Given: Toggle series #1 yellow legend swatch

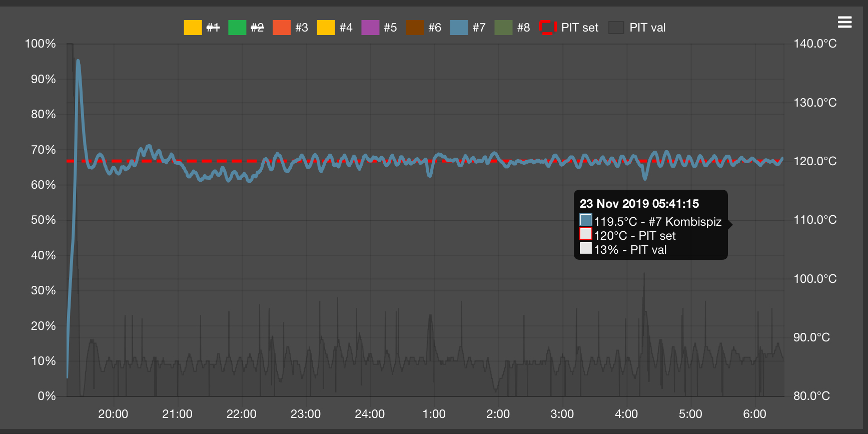Looking at the screenshot, I should (193, 28).
